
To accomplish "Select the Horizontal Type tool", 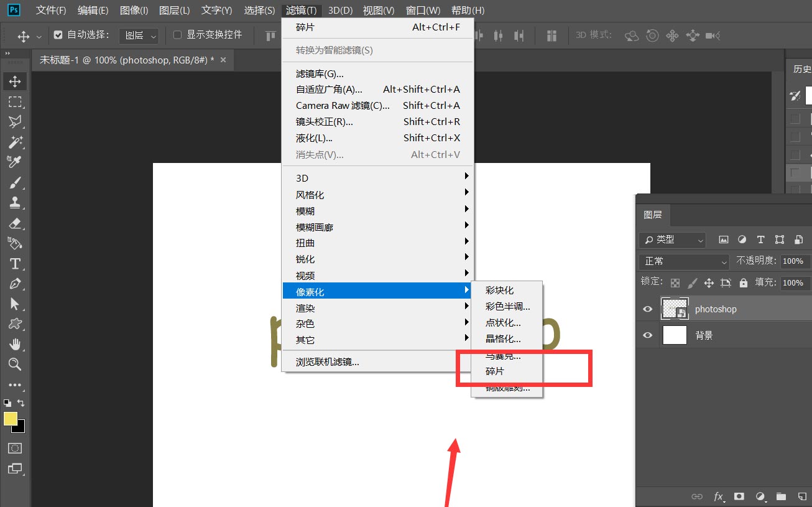I will coord(15,264).
